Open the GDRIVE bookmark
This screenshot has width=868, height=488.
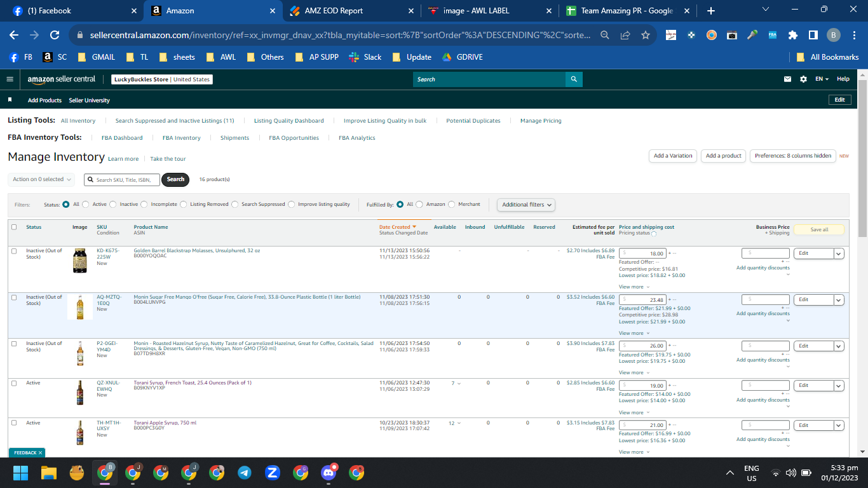tap(462, 57)
